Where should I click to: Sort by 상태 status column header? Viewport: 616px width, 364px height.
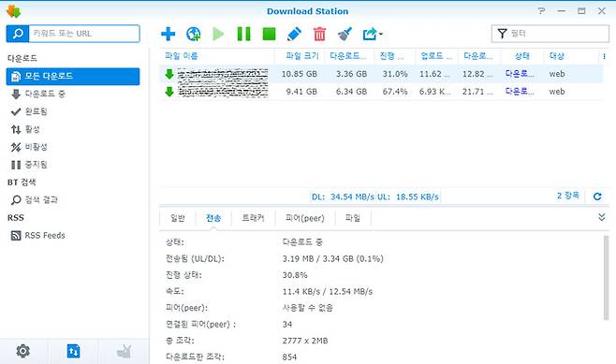point(522,56)
